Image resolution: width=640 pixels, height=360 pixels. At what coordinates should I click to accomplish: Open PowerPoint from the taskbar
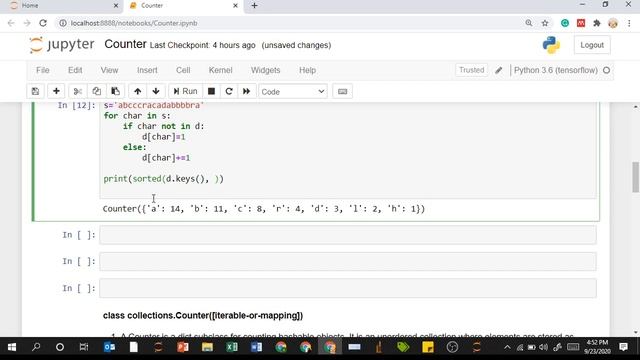pos(183,347)
